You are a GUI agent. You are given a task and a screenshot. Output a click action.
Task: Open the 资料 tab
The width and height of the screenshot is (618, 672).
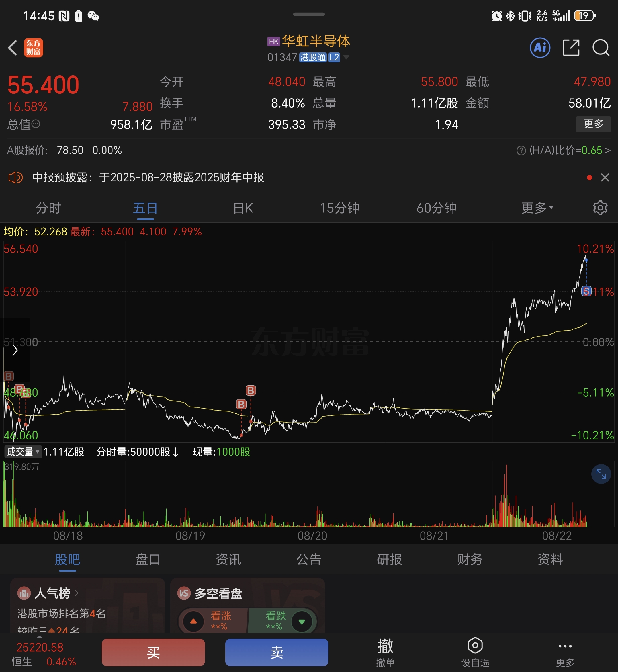550,559
